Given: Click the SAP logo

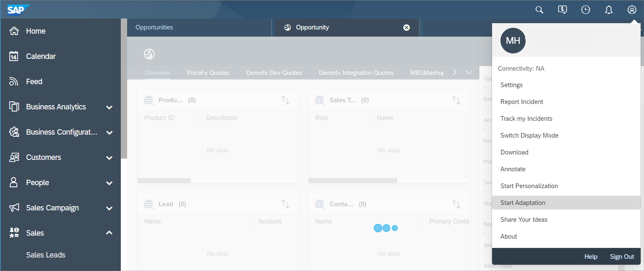Looking at the screenshot, I should click(x=18, y=9).
